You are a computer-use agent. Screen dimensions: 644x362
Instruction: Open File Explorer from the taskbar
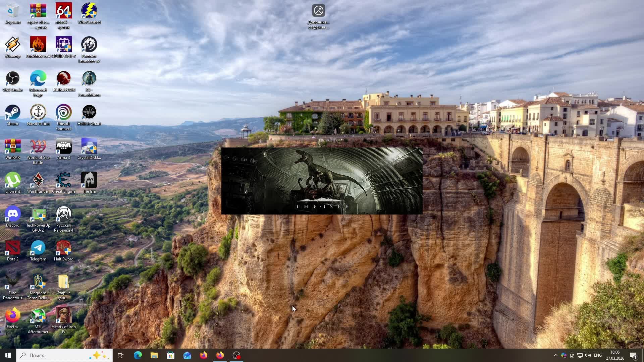[154, 355]
